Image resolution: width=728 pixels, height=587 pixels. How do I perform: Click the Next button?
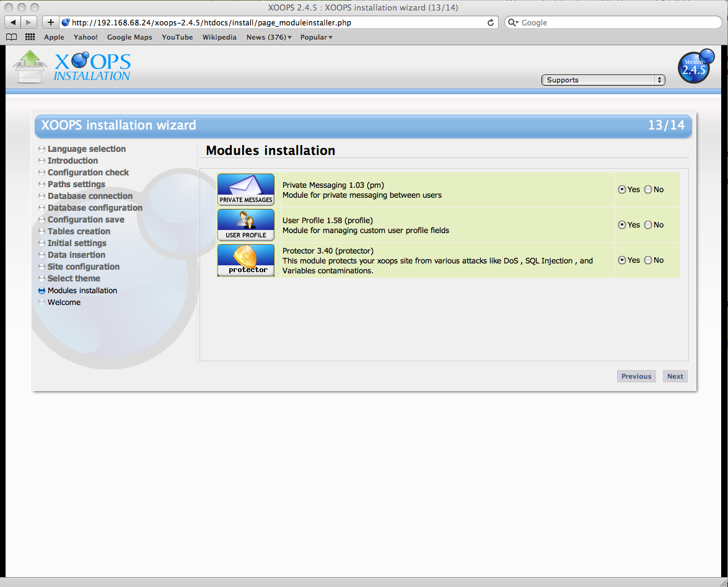coord(675,376)
